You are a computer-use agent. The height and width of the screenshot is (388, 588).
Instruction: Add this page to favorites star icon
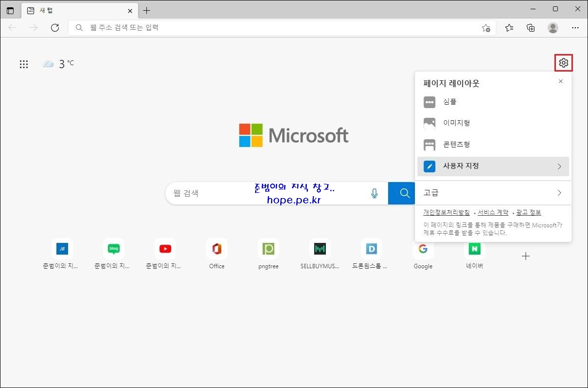pyautogui.click(x=486, y=28)
